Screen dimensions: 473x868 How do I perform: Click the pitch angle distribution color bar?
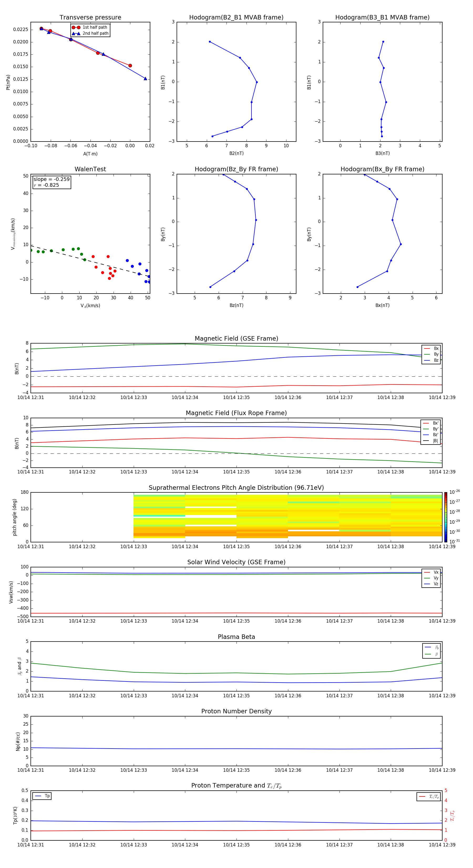coord(445,517)
